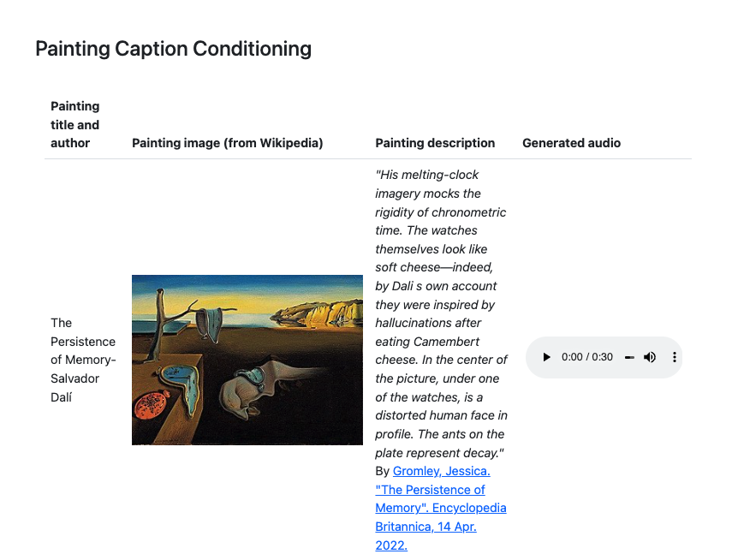The width and height of the screenshot is (738, 560).
Task: Click 'Painting image (from Wikipedia)' column header
Action: click(x=227, y=143)
